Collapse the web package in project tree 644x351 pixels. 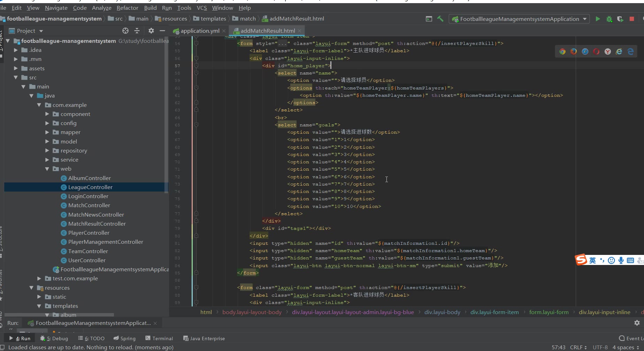pos(47,169)
